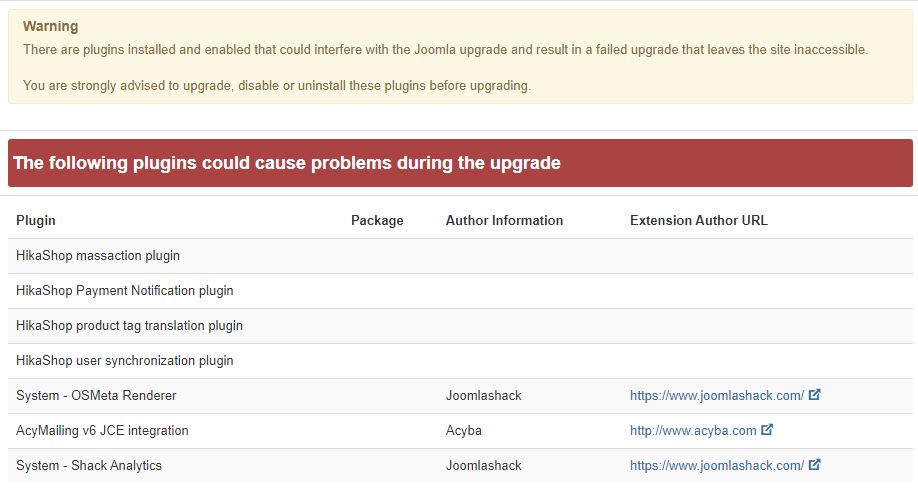Viewport: 918px width, 496px height.
Task: Select HikaShop Payment Notification plugin row
Action: click(125, 291)
